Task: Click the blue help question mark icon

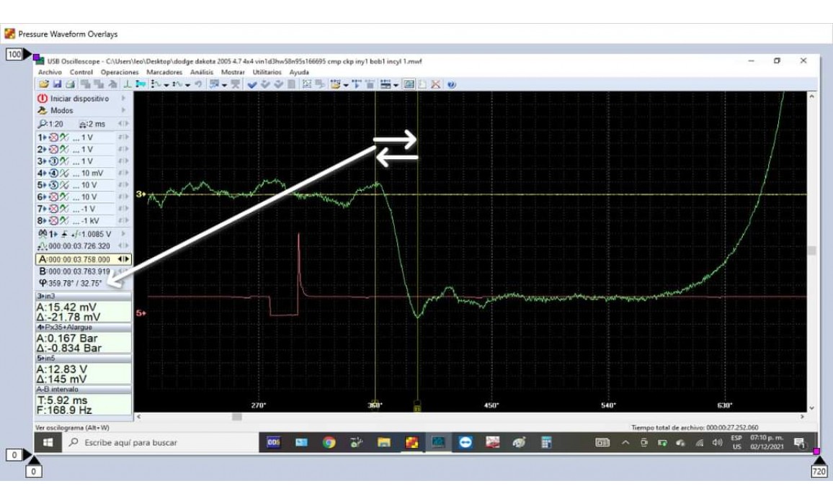Action: tap(451, 84)
